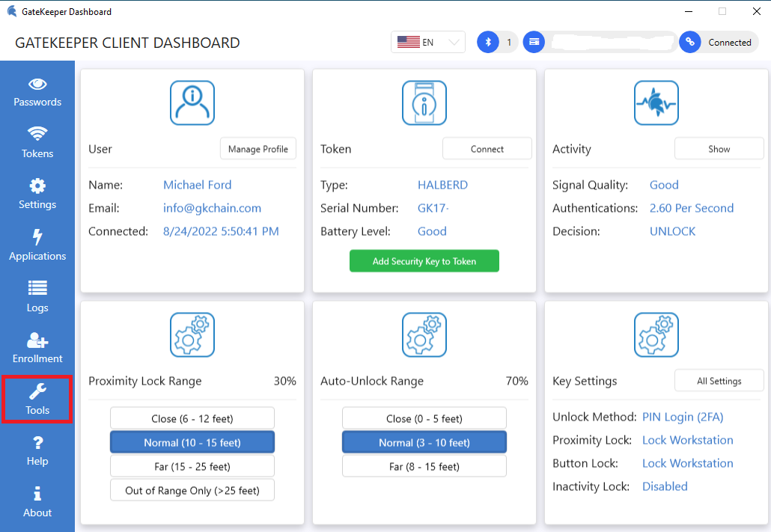Click the Key Settings gear icon
Screen dimensions: 771x532
[656, 334]
